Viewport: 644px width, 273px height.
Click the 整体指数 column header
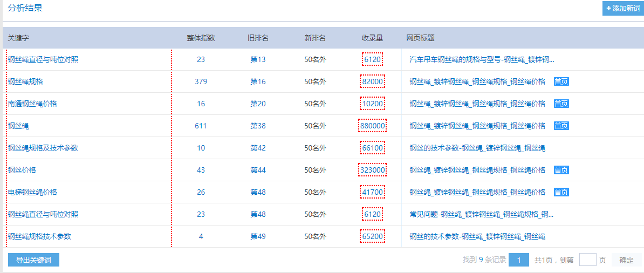[201, 38]
